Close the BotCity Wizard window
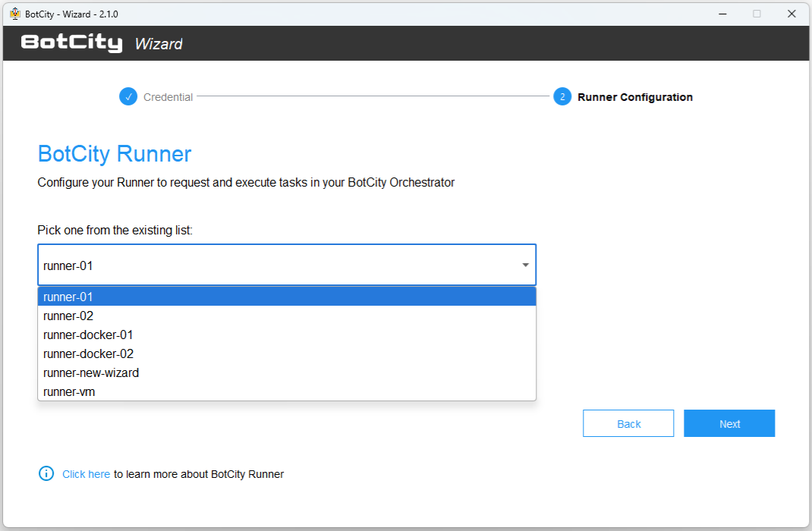Viewport: 812px width, 531px height. tap(792, 14)
